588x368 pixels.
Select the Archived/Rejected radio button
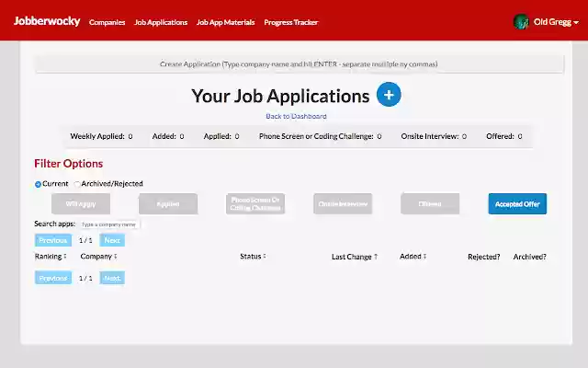77,184
